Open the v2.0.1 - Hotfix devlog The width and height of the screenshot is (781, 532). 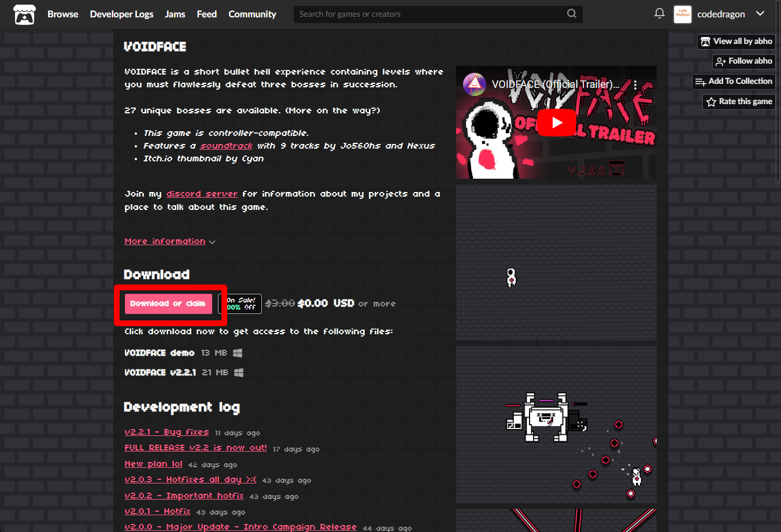(x=157, y=511)
